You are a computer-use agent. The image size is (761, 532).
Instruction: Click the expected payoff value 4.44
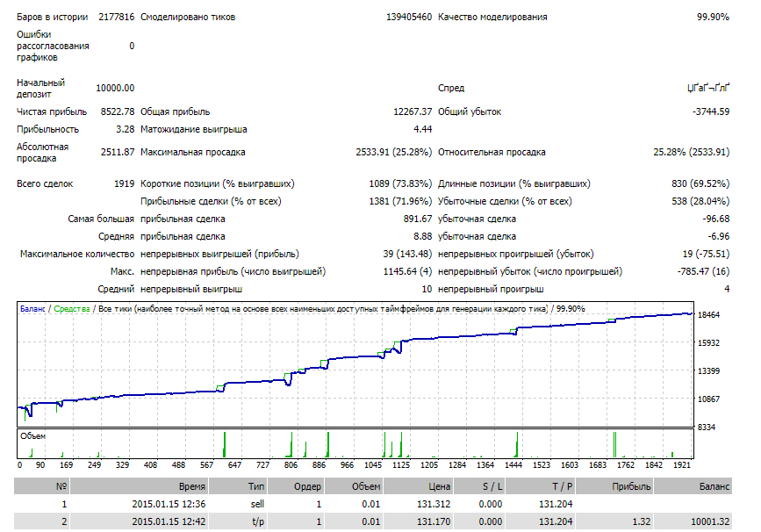point(423,130)
